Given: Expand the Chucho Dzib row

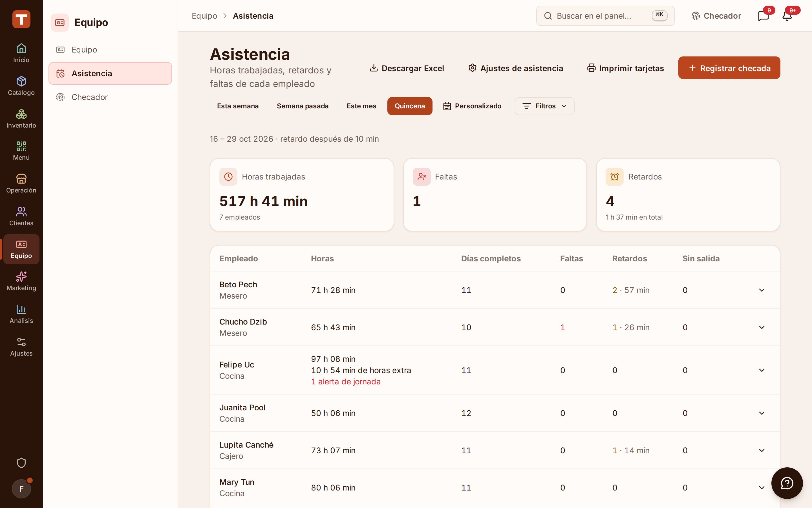Looking at the screenshot, I should (x=762, y=327).
